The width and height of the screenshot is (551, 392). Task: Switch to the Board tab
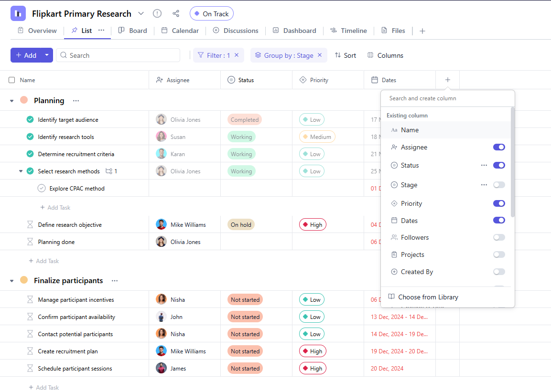[133, 31]
